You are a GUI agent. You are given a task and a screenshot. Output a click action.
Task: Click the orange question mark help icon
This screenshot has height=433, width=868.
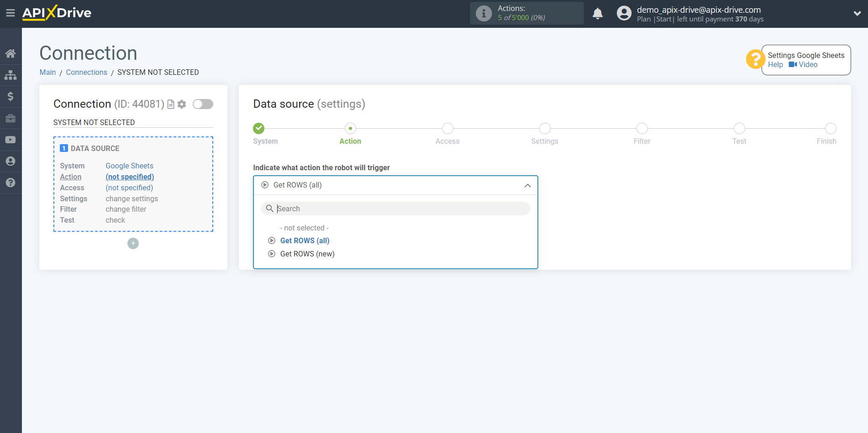(755, 59)
